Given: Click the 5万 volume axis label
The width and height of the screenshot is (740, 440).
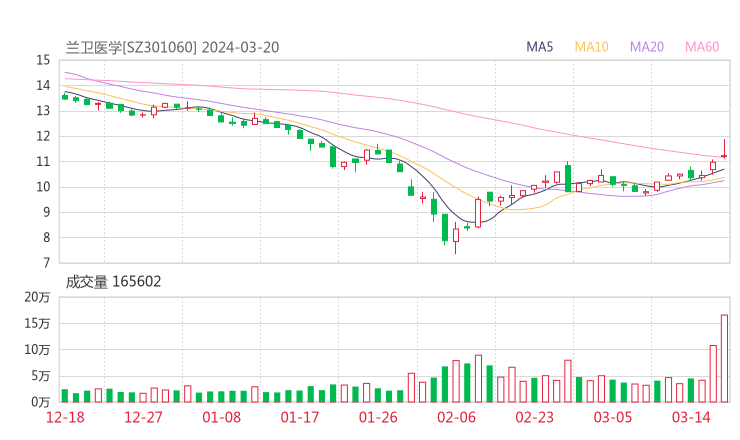Looking at the screenshot, I should [x=41, y=376].
